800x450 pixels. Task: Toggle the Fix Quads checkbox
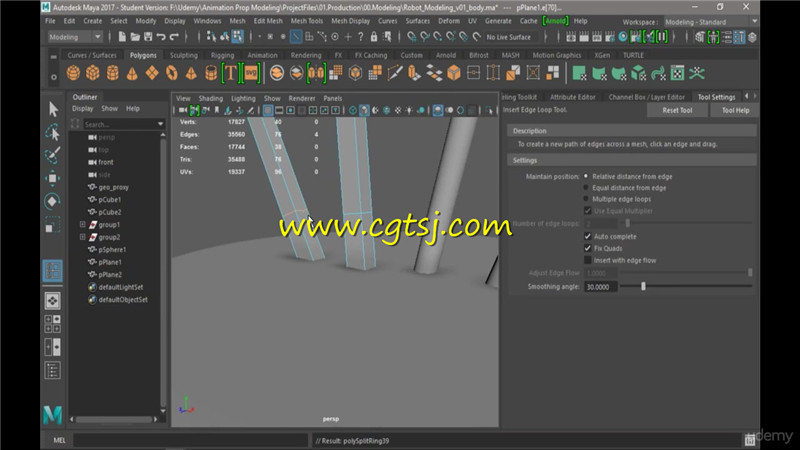tap(588, 248)
